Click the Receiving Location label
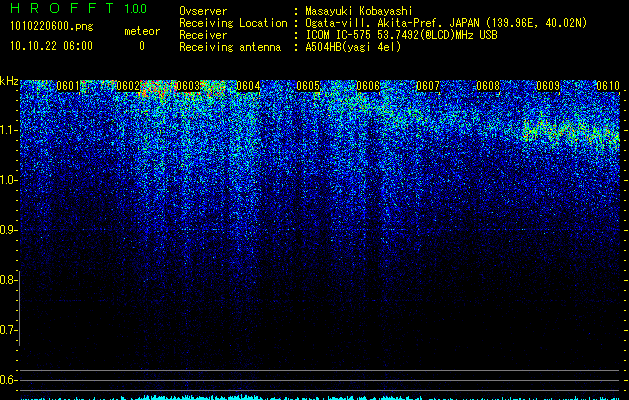The width and height of the screenshot is (629, 400). coord(233,23)
